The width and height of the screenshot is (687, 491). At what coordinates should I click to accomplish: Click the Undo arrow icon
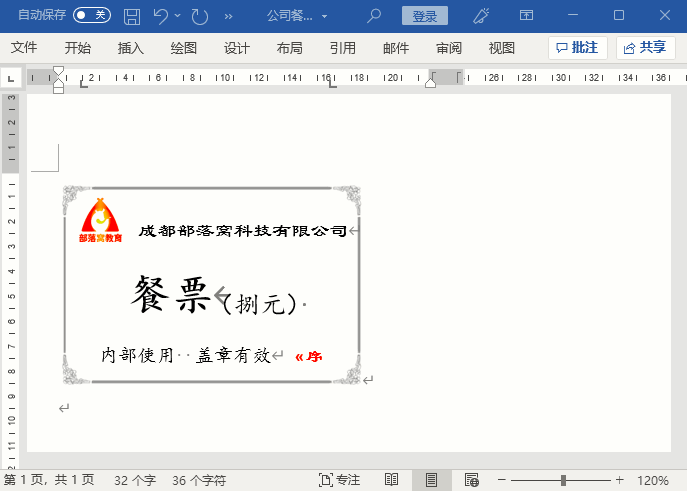point(161,16)
